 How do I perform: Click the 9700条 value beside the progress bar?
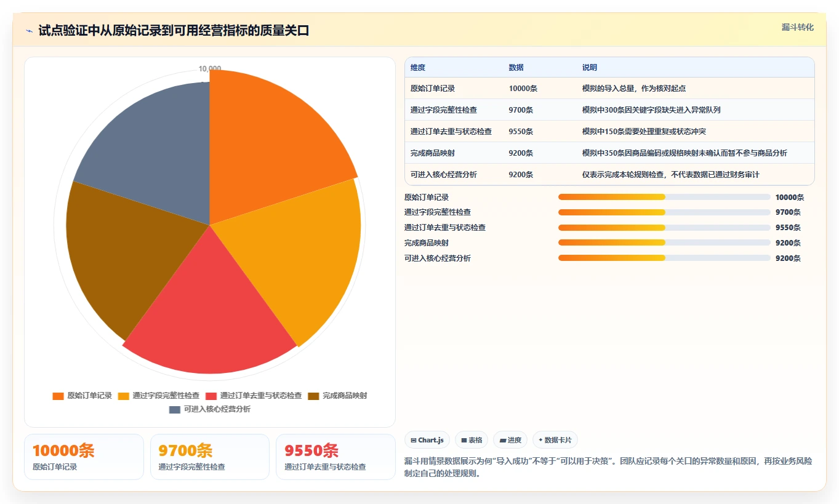click(x=788, y=212)
